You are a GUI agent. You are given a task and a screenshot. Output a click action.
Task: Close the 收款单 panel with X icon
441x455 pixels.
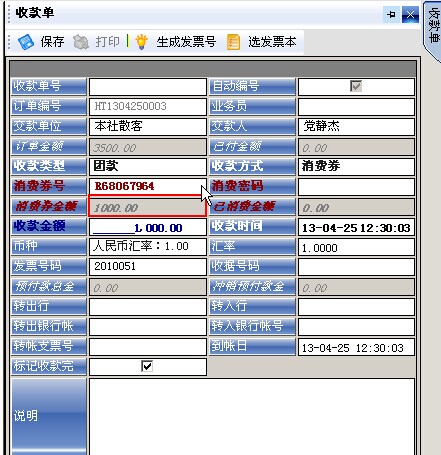410,15
